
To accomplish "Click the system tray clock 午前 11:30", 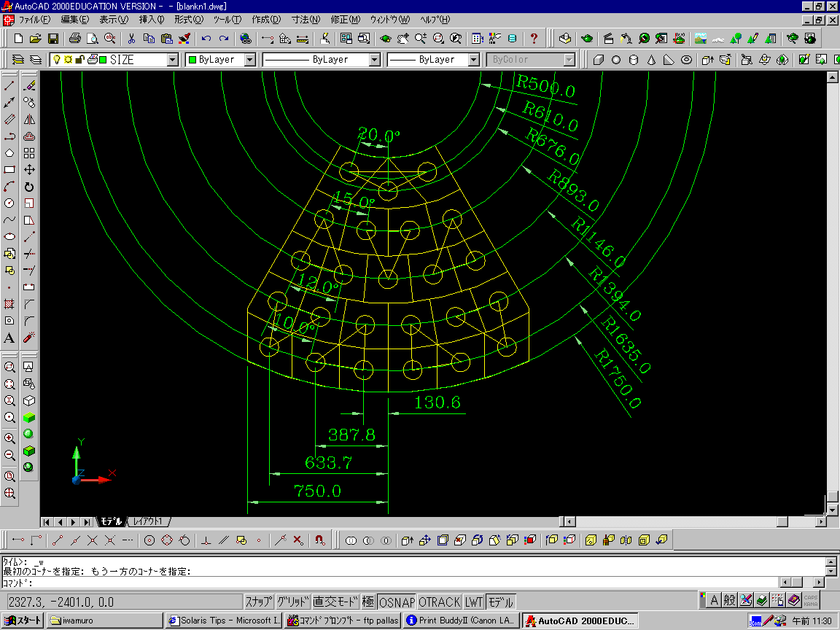I will pyautogui.click(x=812, y=621).
